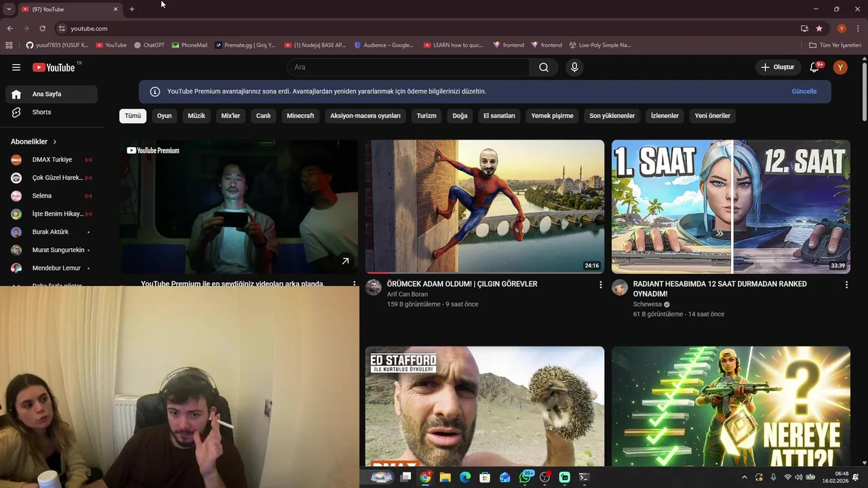Image resolution: width=868 pixels, height=488 pixels.
Task: Open the YouTube hamburger guide menu
Action: [x=16, y=67]
